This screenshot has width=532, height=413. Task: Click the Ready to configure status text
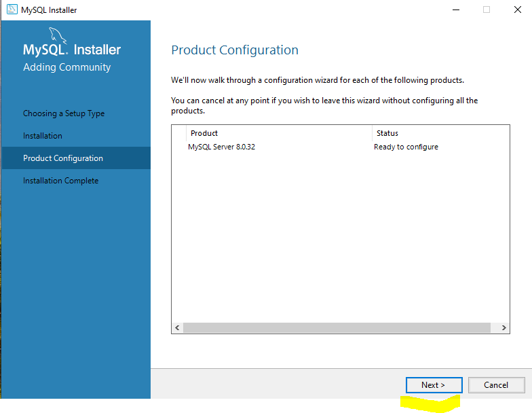point(406,147)
